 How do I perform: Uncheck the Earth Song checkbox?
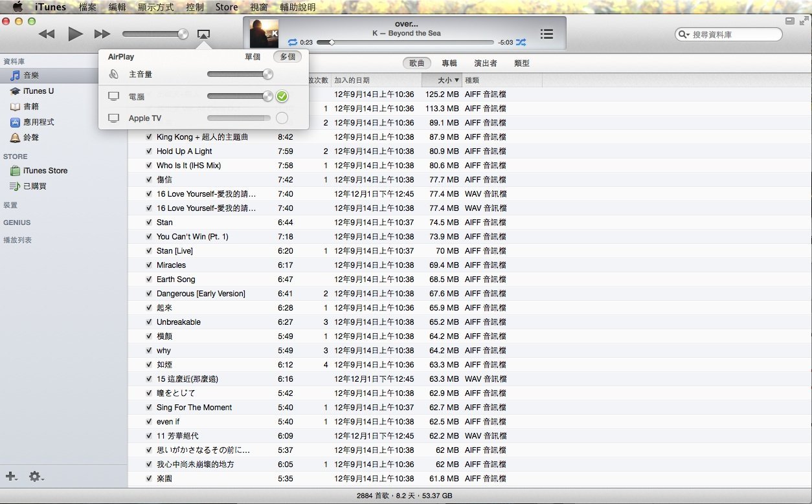149,279
